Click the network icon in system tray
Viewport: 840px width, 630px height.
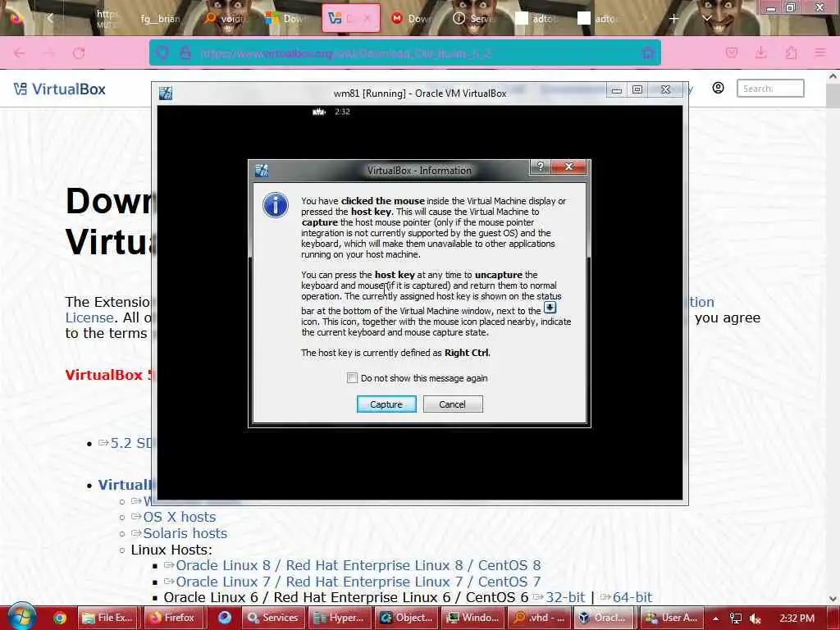coord(736,619)
